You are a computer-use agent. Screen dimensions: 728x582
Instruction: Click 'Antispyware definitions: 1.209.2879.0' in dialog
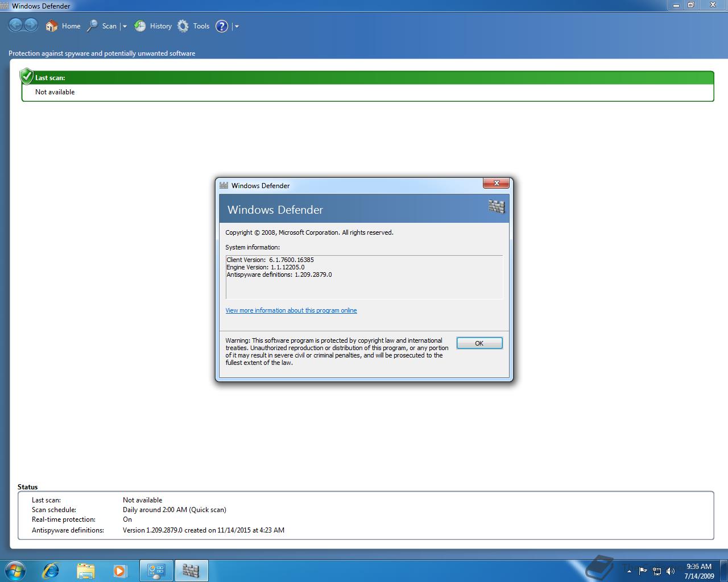pos(279,275)
